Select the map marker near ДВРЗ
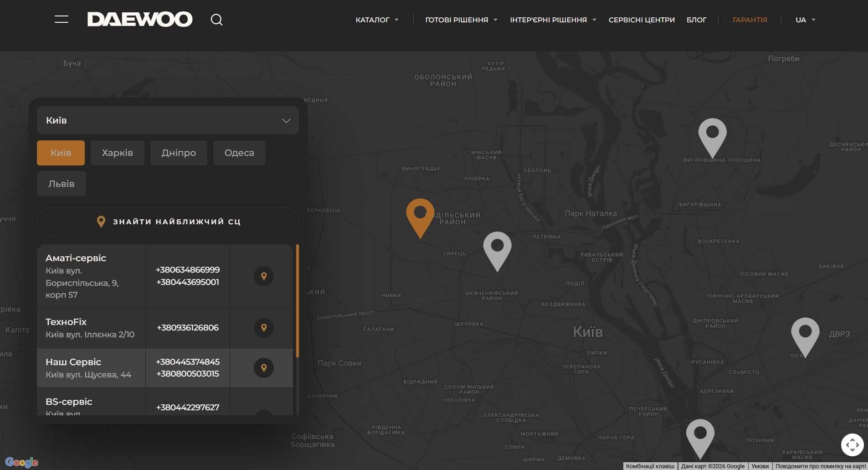Image resolution: width=868 pixels, height=470 pixels. [x=805, y=337]
